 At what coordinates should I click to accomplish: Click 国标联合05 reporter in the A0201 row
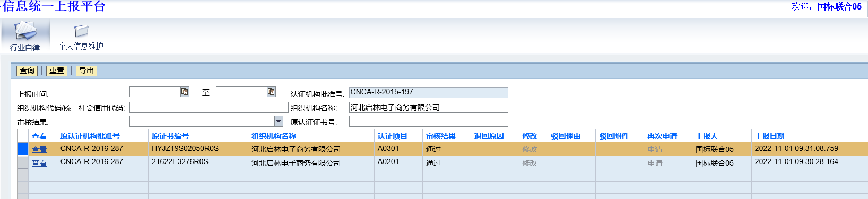tap(715, 163)
